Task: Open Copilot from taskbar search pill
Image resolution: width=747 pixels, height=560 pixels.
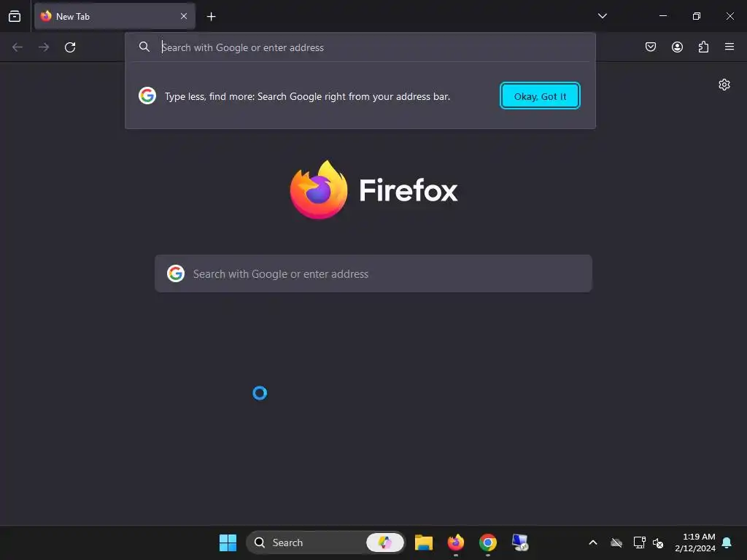Action: pos(385,542)
